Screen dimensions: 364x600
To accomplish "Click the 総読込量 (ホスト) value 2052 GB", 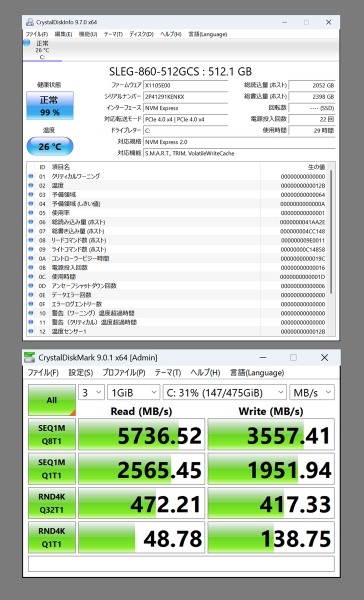I will coord(312,85).
